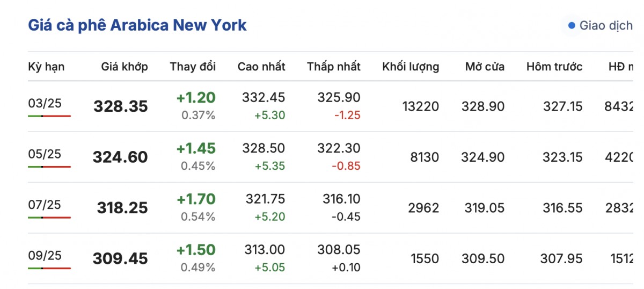Click the range bar under 03/25
Image resolution: width=644 pixels, height=289 pixels.
tap(49, 116)
